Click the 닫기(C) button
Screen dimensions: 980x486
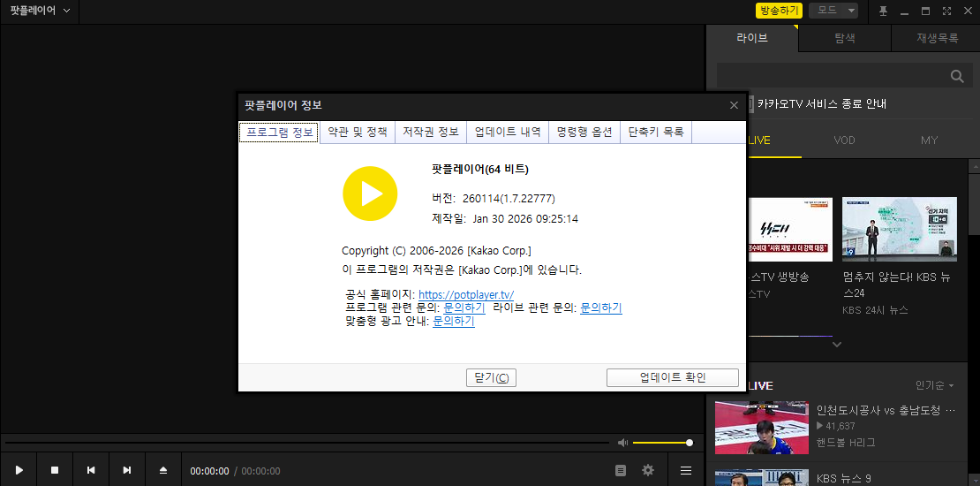[x=491, y=378]
